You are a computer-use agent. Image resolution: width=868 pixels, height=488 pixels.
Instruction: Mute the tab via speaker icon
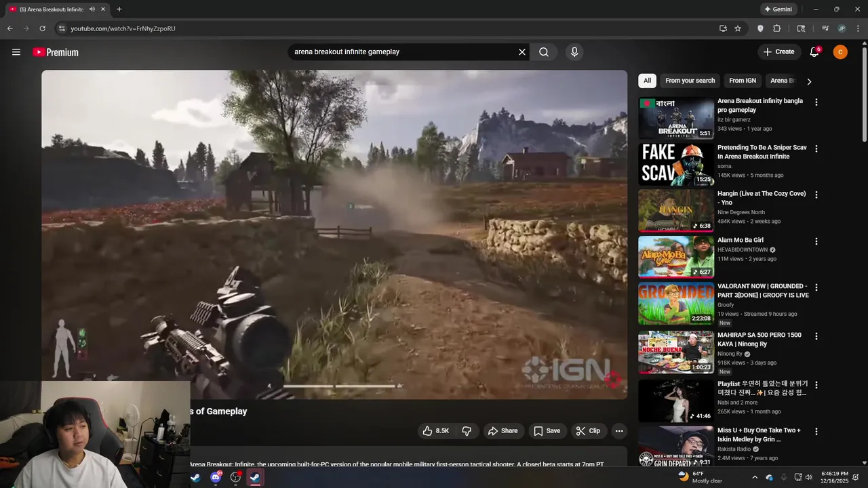92,9
